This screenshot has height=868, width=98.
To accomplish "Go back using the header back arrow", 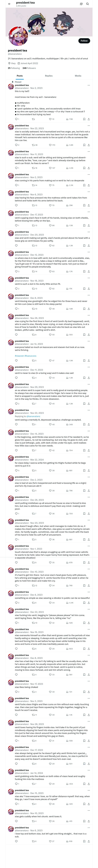I will [9, 4].
